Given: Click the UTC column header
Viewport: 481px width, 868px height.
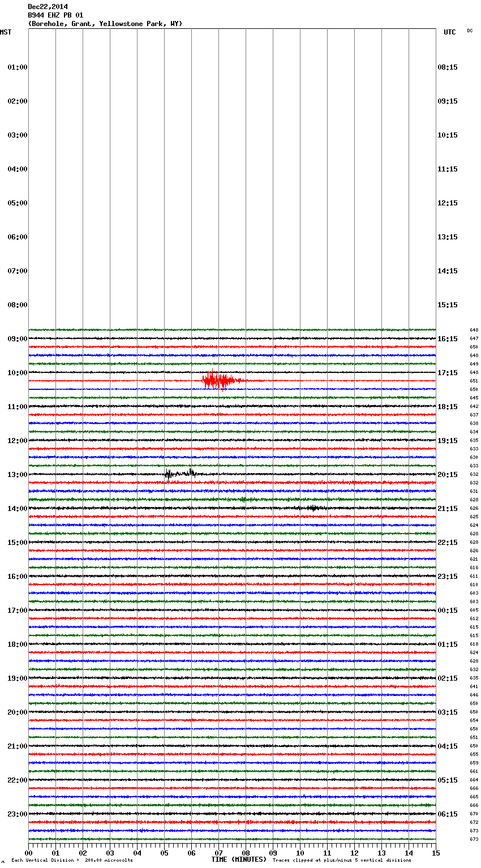Looking at the screenshot, I should (x=449, y=32).
